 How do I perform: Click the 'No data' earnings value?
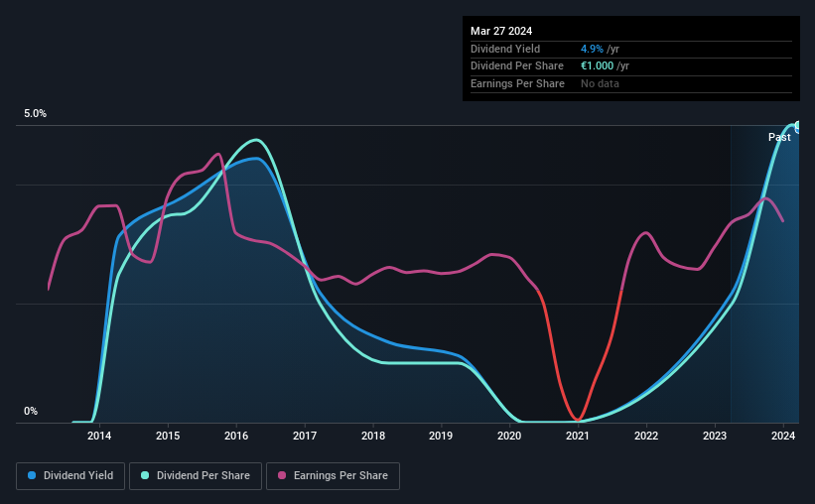(x=600, y=83)
